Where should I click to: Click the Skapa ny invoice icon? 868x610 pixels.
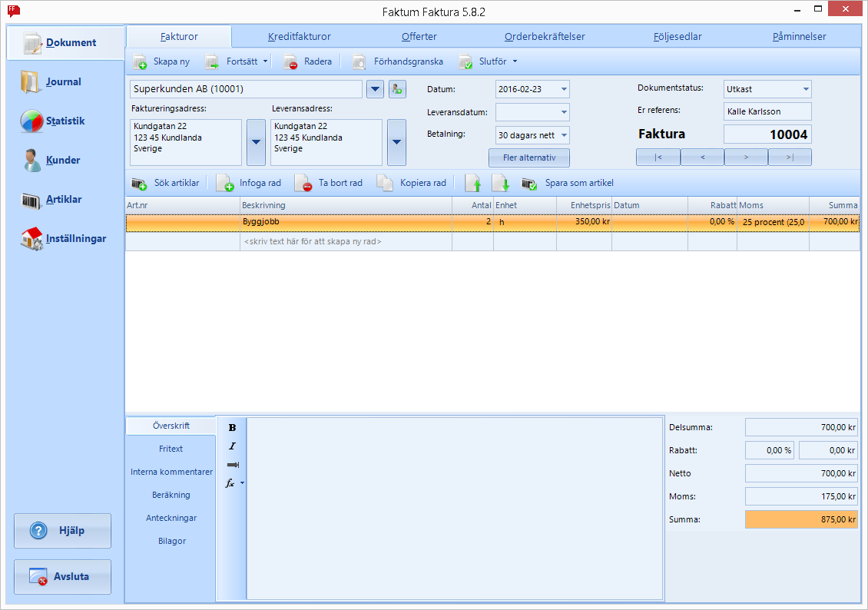(140, 62)
